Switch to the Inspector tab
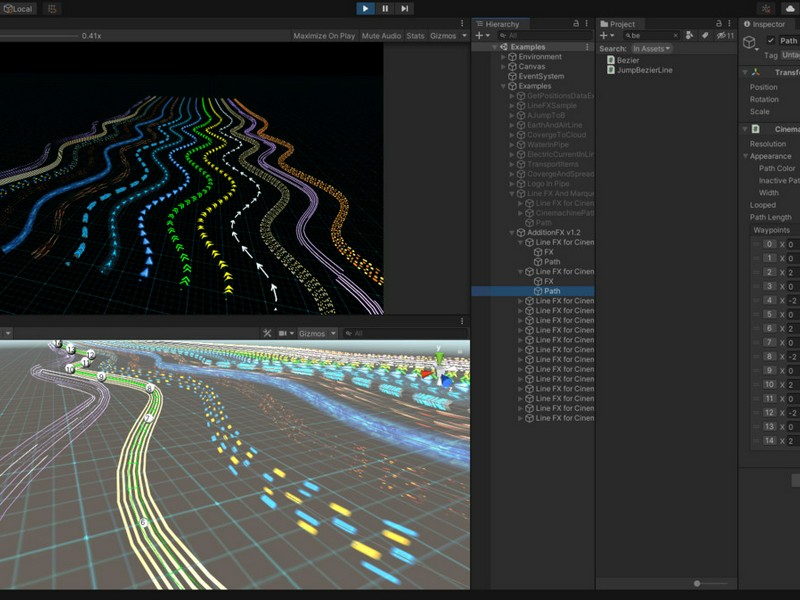800x600 pixels. tap(764, 24)
